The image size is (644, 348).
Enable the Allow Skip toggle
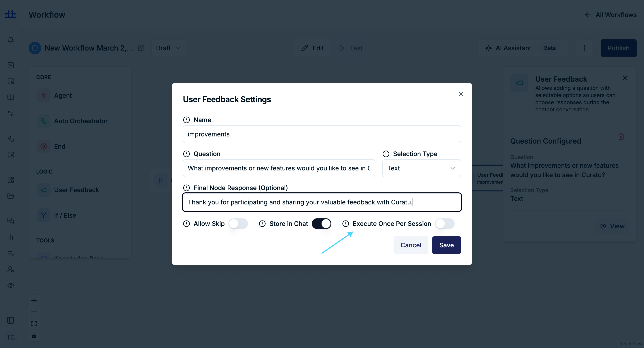238,224
